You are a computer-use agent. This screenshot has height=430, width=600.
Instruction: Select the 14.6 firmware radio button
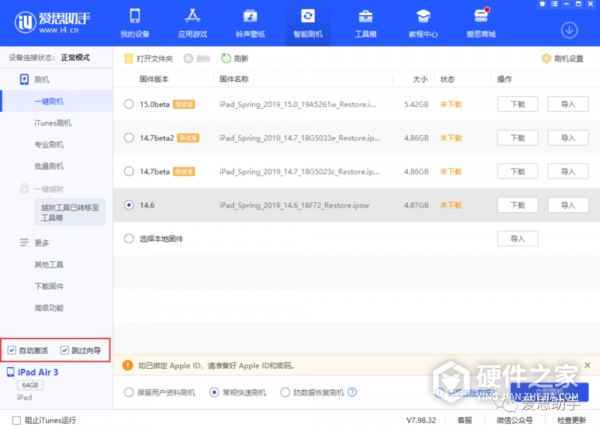tap(129, 205)
